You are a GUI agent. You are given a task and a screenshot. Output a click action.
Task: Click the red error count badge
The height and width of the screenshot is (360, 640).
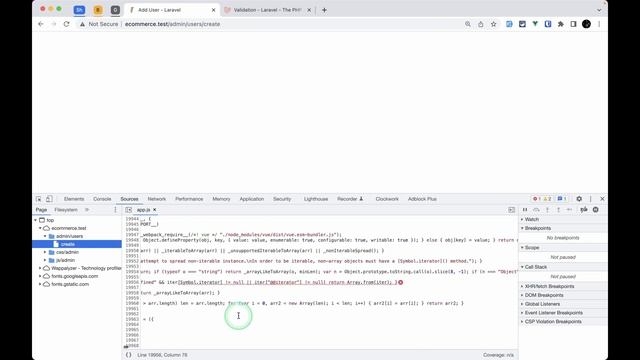tap(536, 199)
